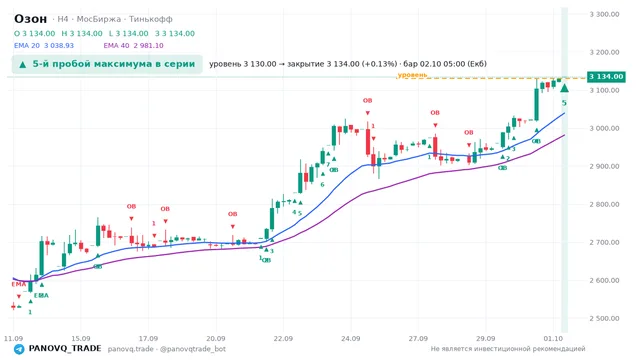
Task: Click the green 'EMA' signal label near 2 550
Action: pos(41,295)
